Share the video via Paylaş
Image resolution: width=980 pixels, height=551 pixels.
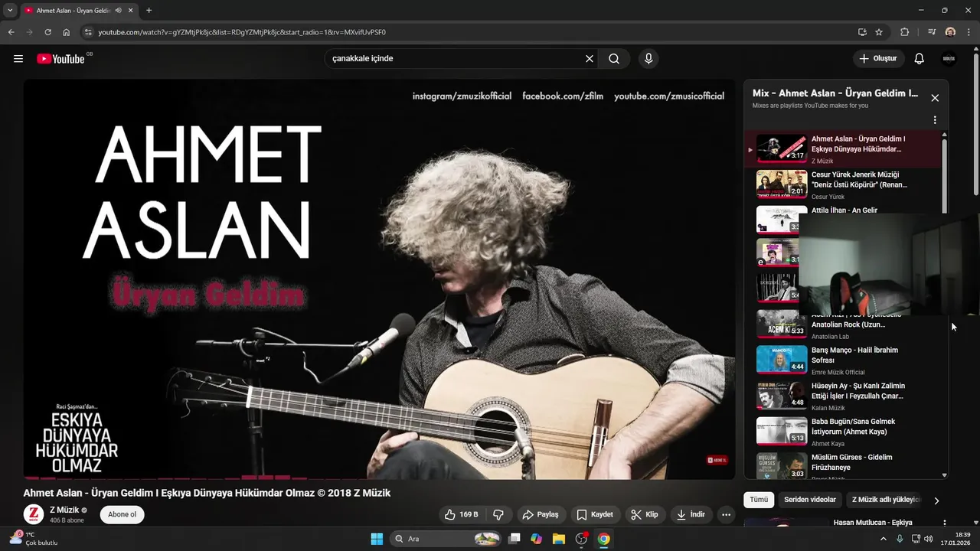click(x=540, y=514)
